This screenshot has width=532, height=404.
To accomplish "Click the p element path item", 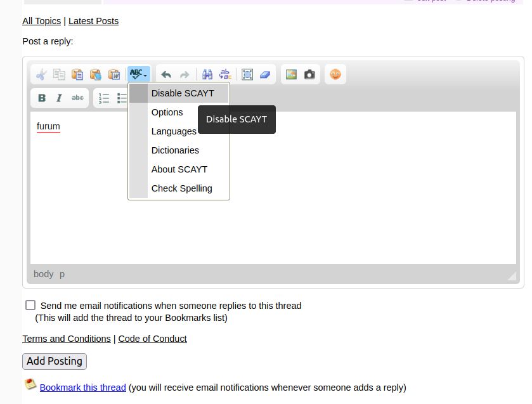I will click(x=62, y=274).
